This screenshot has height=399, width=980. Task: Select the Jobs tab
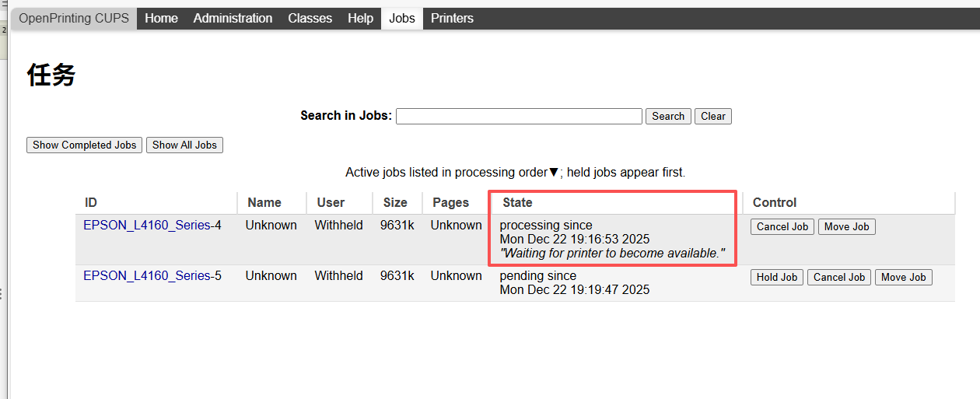401,18
